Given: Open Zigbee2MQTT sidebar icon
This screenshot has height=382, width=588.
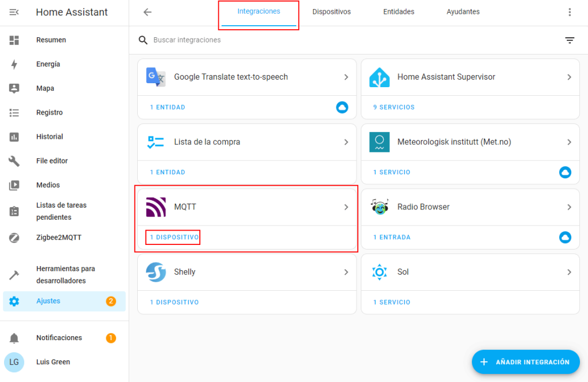Looking at the screenshot, I should (14, 237).
